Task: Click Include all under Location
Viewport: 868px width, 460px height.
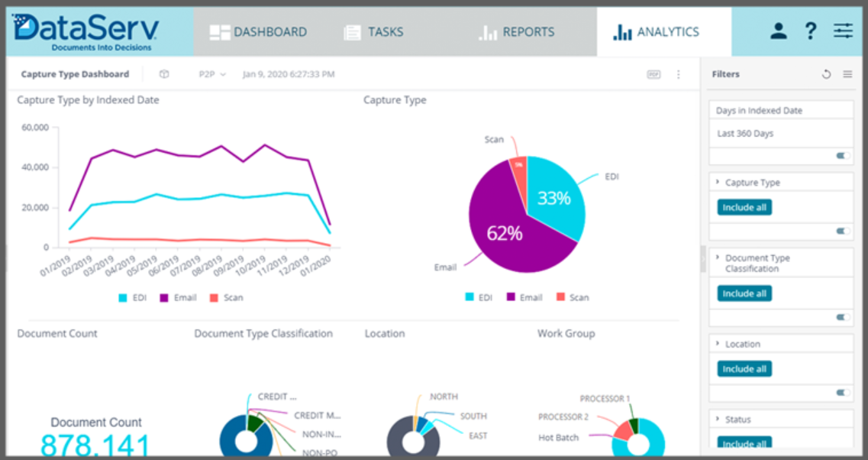Action: pyautogui.click(x=743, y=368)
